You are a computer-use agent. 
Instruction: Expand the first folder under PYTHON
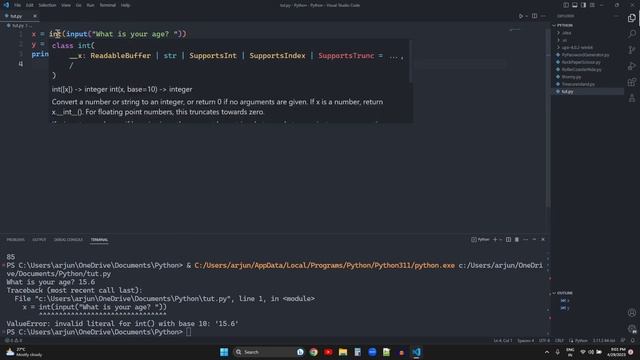tap(567, 33)
